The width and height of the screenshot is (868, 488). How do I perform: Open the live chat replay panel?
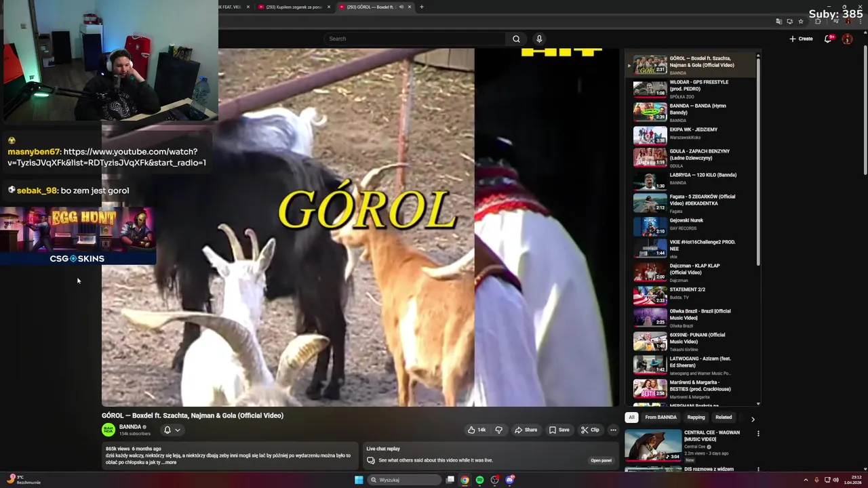coord(601,460)
